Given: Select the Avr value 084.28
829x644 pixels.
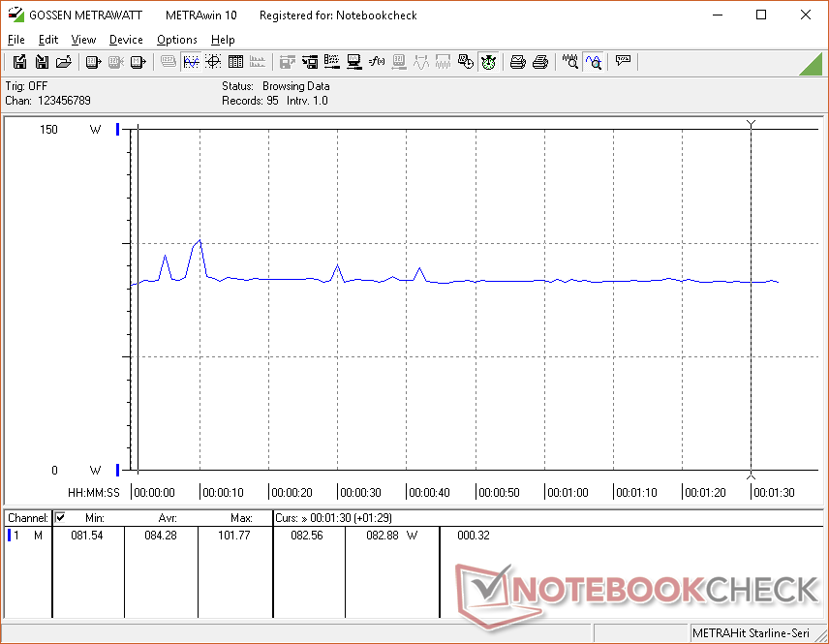Looking at the screenshot, I should pos(161,536).
